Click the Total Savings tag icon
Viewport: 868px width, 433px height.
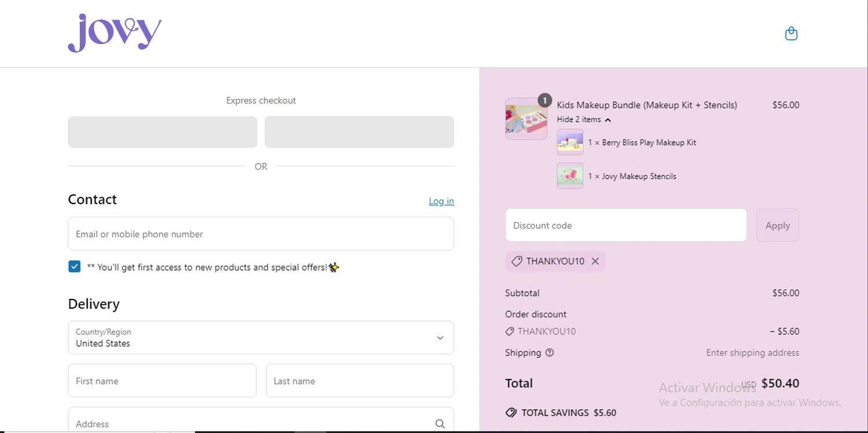511,413
